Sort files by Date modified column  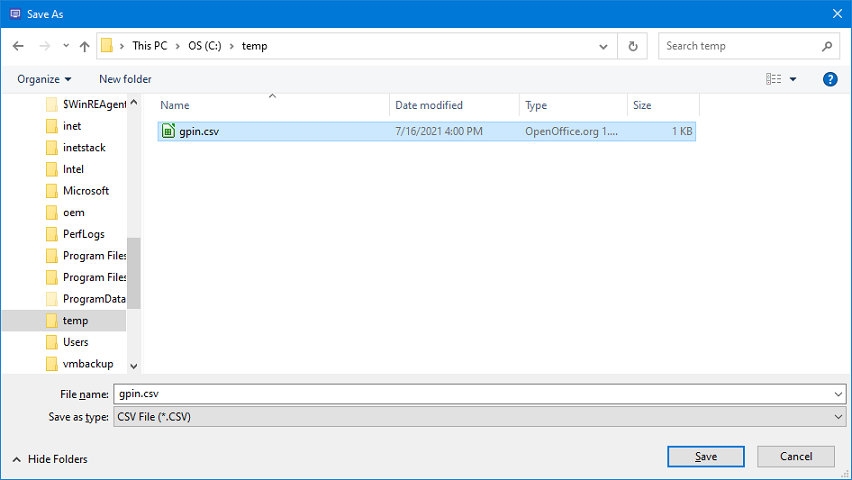tap(429, 105)
